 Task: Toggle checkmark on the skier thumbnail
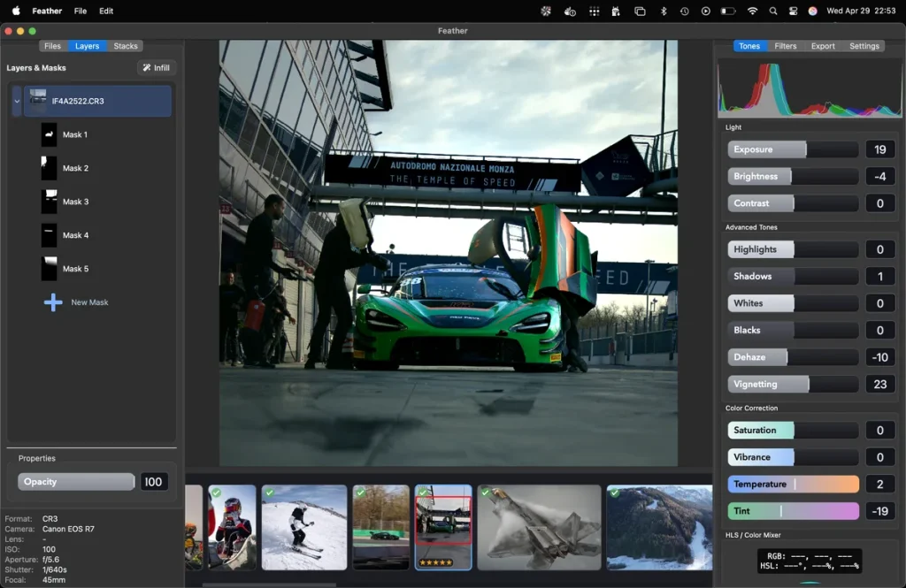click(x=269, y=493)
